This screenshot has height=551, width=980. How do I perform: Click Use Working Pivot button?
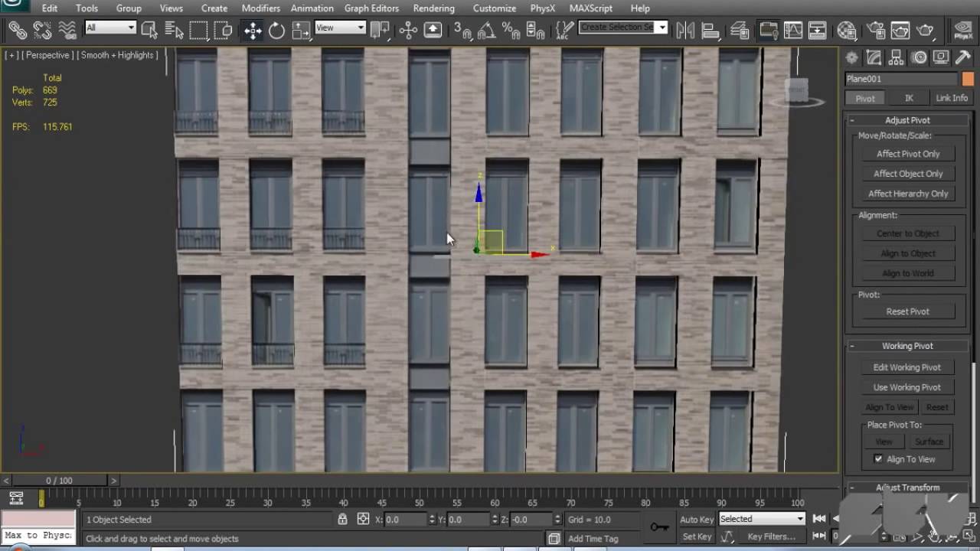click(907, 387)
